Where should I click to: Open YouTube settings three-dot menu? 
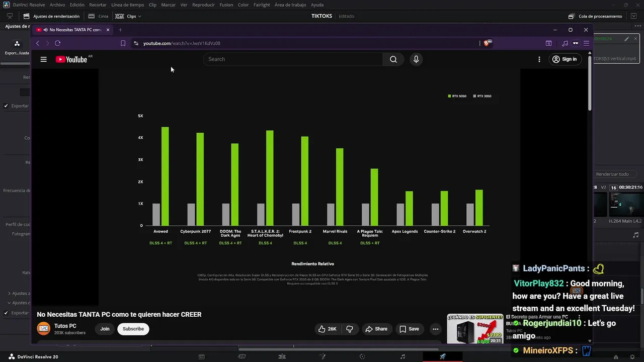tap(539, 59)
